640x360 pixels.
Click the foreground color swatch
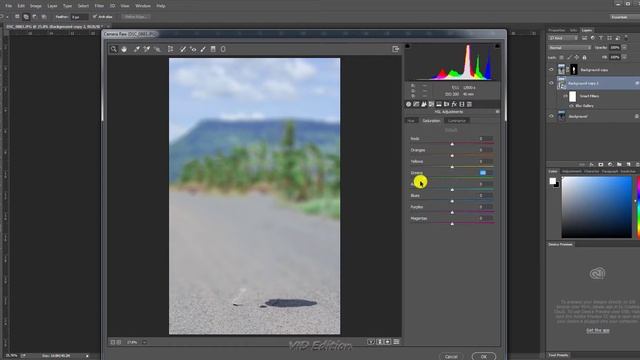point(553,181)
